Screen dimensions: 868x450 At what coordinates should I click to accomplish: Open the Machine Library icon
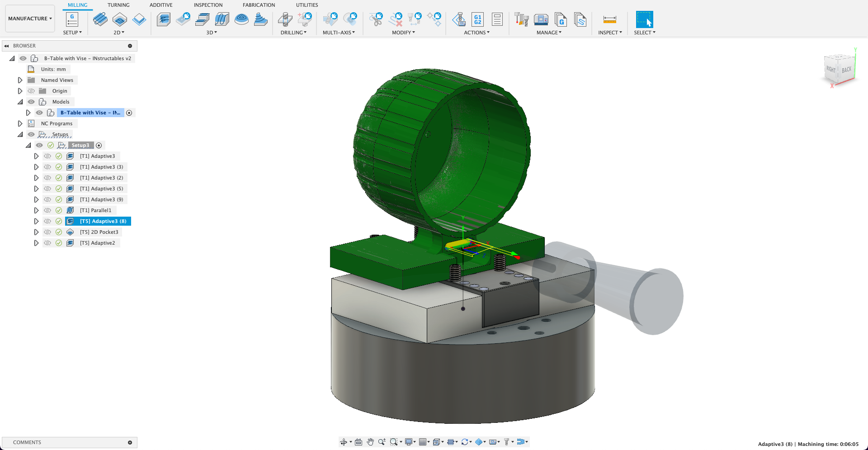coord(541,19)
